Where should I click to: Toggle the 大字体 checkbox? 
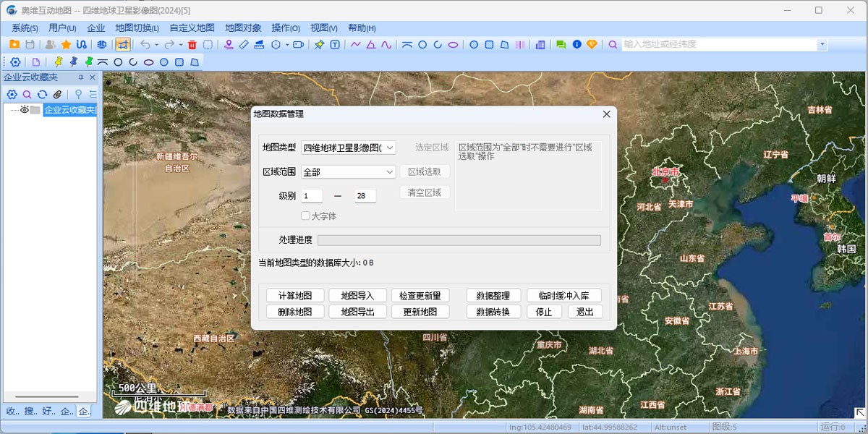pos(305,216)
